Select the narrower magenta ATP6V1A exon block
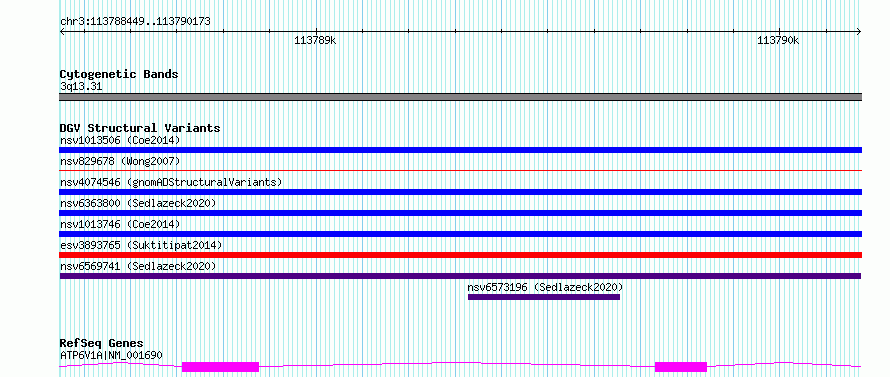890x377 pixels. pos(681,367)
